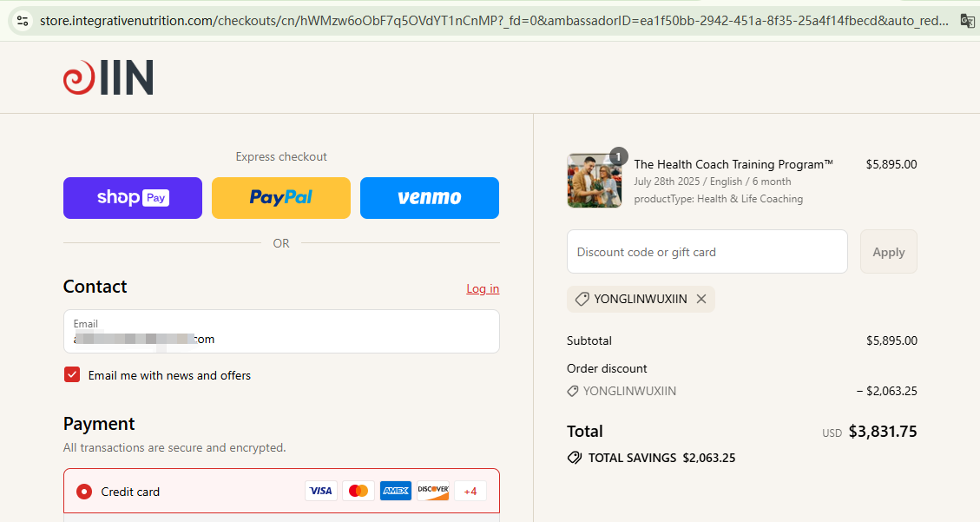
Task: Click the Subtotal $5,895.00 value
Action: [x=891, y=340]
